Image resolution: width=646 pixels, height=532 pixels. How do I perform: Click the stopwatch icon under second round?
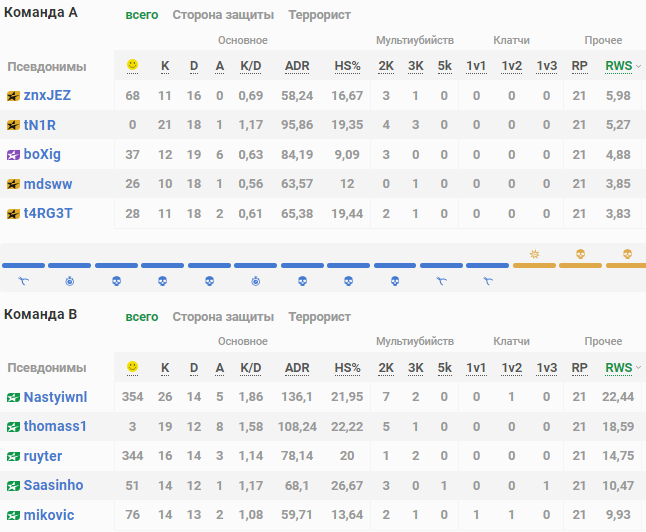click(69, 281)
